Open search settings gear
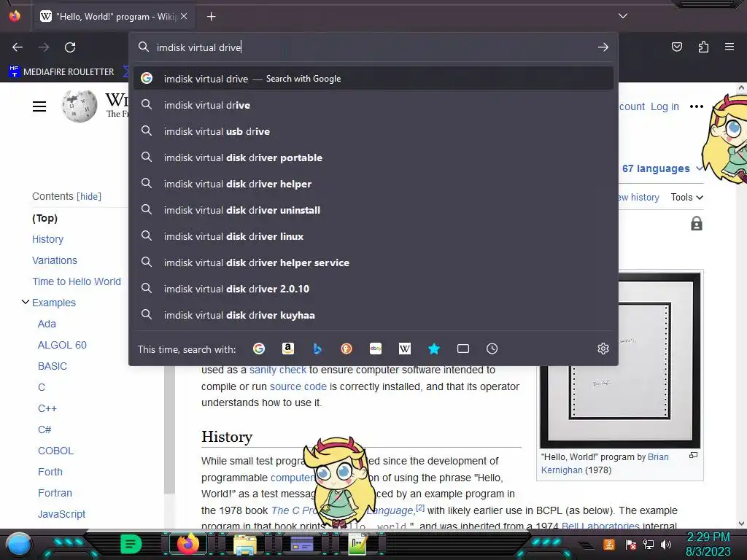The image size is (747, 560). coord(603,349)
